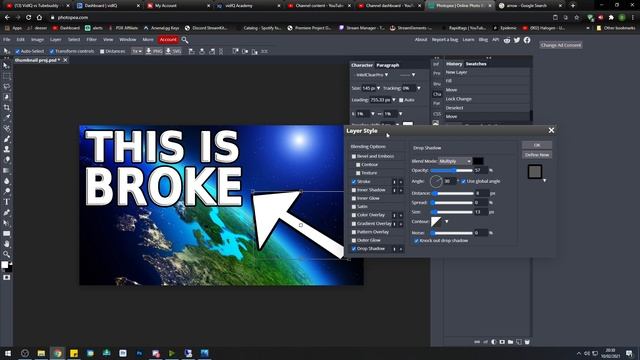Click the drop shadow black color swatch
The height and width of the screenshot is (360, 640).
pyautogui.click(x=478, y=161)
